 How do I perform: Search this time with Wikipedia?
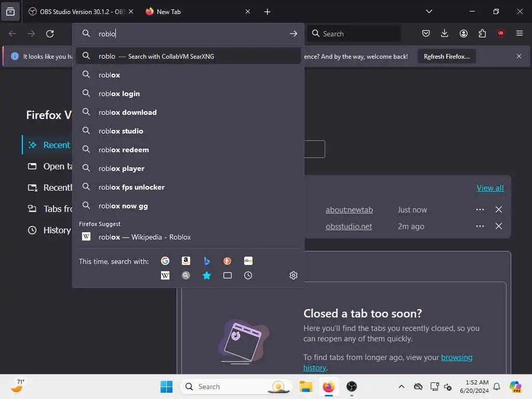[165, 275]
